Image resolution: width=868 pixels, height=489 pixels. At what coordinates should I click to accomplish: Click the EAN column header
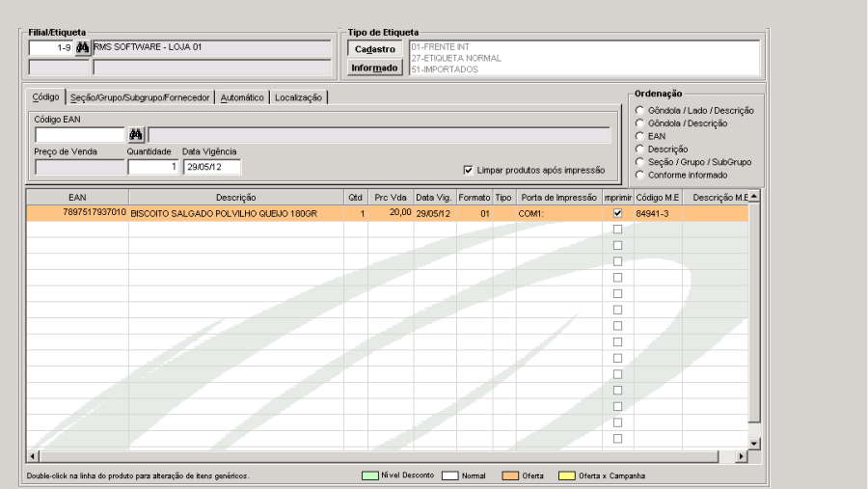77,197
